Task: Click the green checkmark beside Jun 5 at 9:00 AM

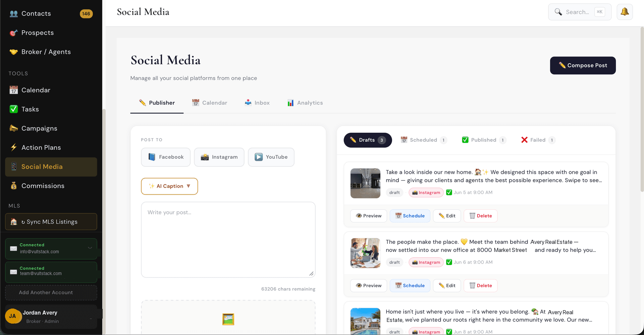Action: click(449, 192)
